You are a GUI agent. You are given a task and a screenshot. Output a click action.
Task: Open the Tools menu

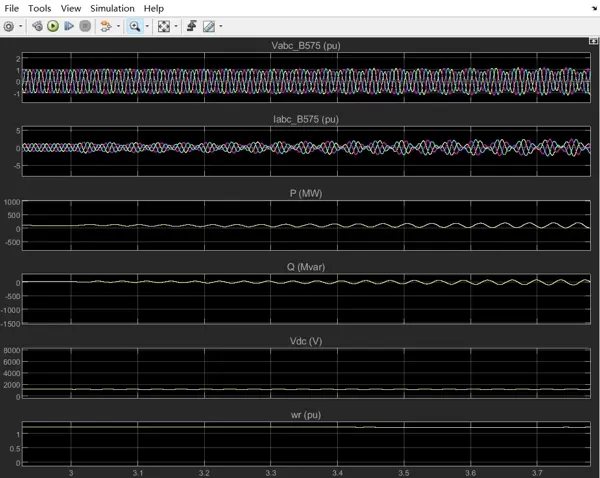[39, 8]
